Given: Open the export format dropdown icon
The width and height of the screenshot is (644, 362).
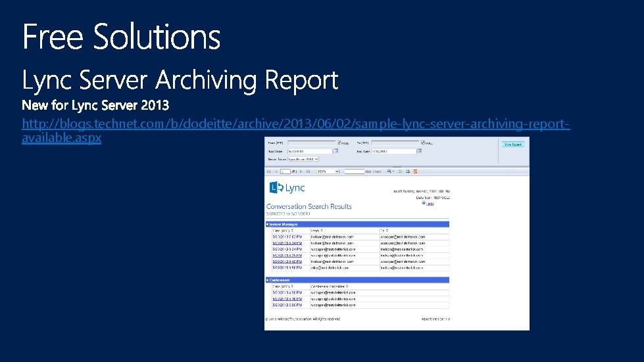Looking at the screenshot, I should (390, 171).
